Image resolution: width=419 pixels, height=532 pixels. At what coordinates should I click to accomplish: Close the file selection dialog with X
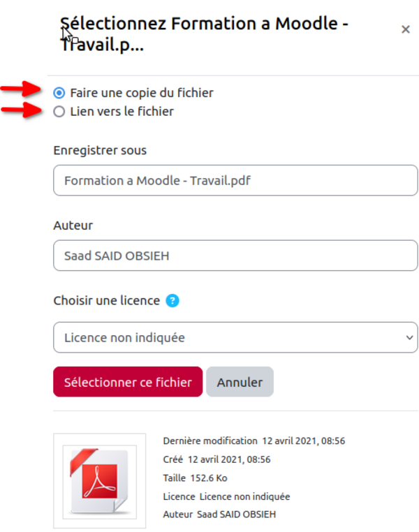(x=406, y=29)
